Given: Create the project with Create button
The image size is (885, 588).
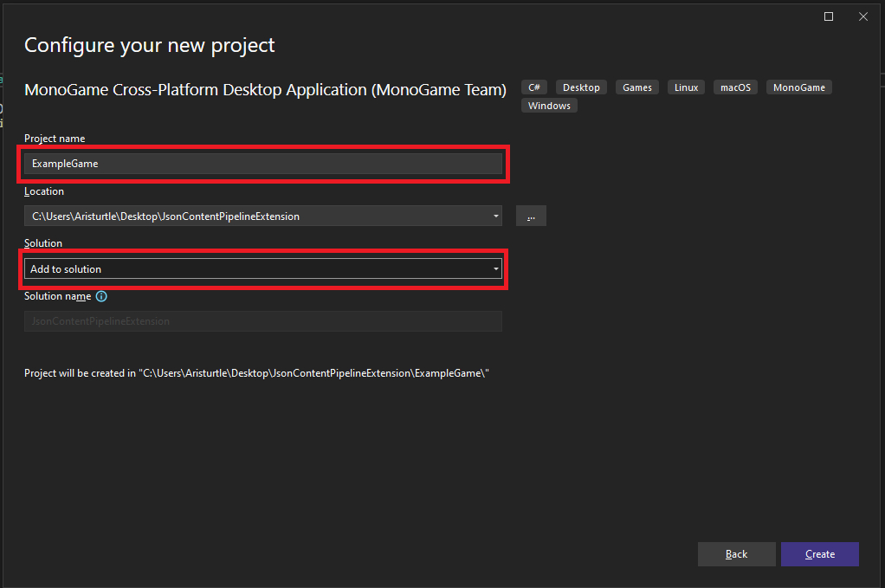Looking at the screenshot, I should point(819,554).
